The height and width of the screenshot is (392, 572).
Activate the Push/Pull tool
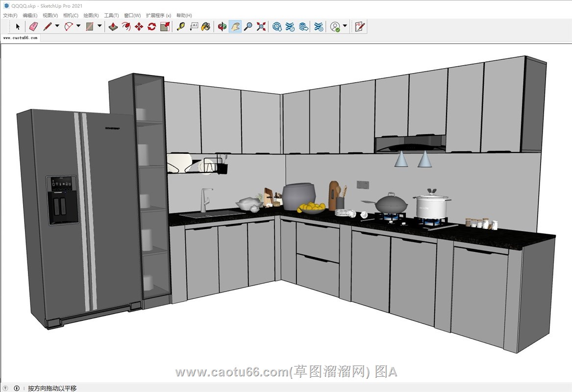click(x=113, y=26)
